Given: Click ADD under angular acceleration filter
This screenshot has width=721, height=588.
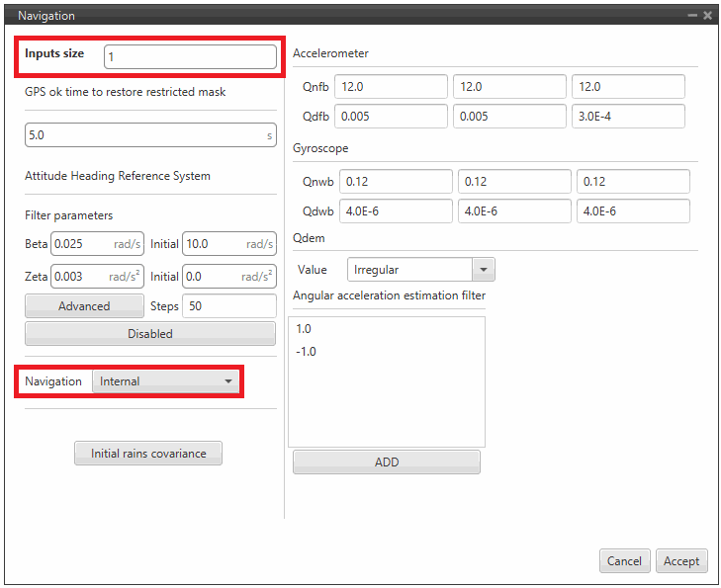Looking at the screenshot, I should point(386,462).
